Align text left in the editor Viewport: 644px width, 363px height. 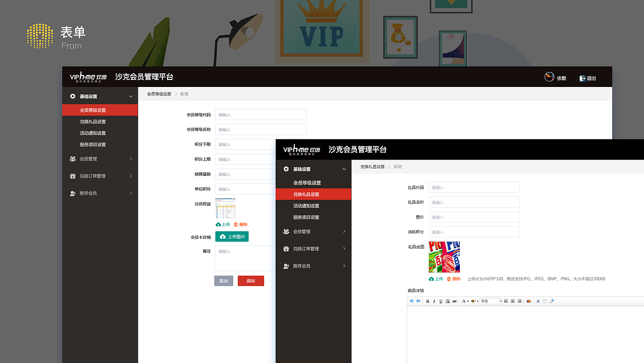[506, 301]
